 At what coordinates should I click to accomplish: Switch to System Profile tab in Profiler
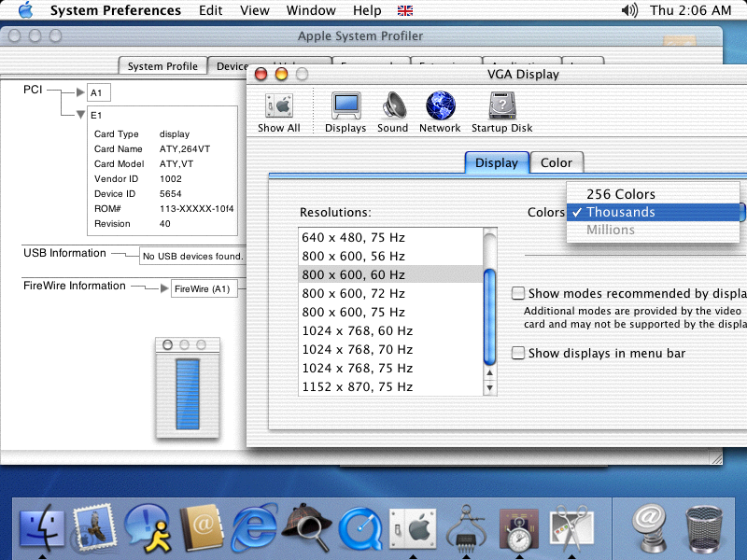point(162,66)
